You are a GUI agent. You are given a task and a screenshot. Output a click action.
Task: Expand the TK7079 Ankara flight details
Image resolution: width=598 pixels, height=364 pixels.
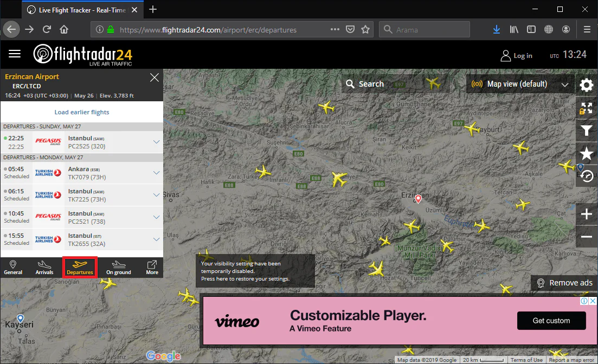pyautogui.click(x=157, y=173)
